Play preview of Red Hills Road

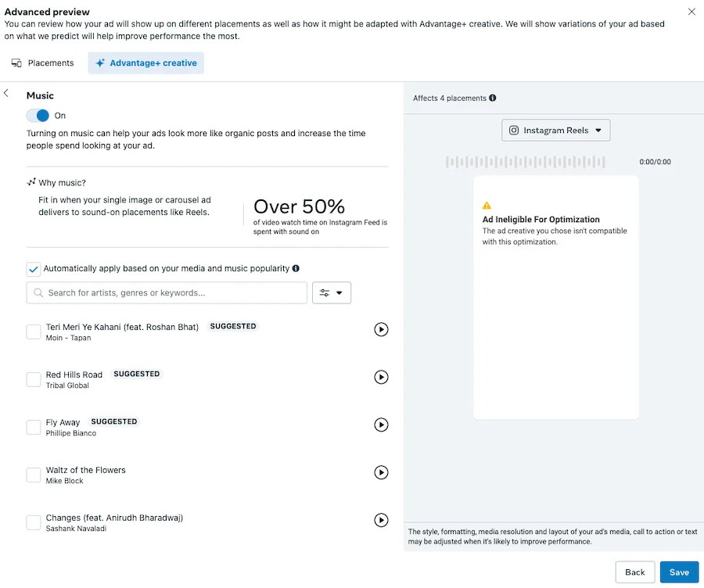coord(381,377)
